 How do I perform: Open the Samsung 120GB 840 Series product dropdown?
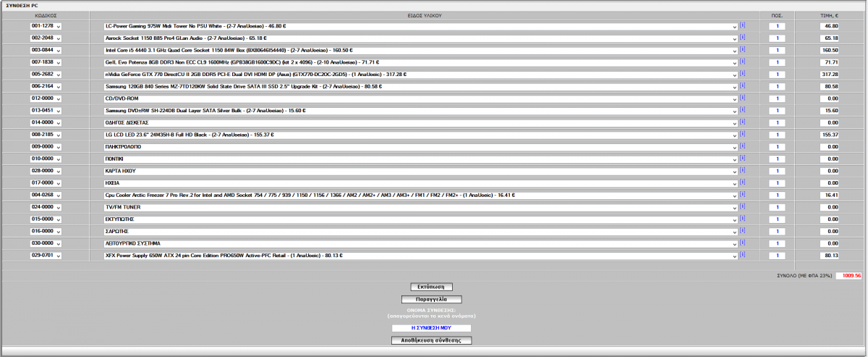[420, 87]
